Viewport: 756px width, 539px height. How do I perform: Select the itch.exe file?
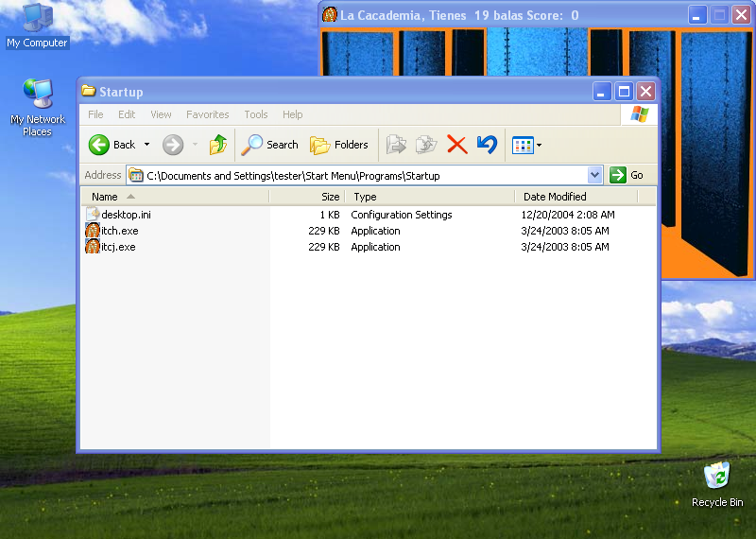120,231
